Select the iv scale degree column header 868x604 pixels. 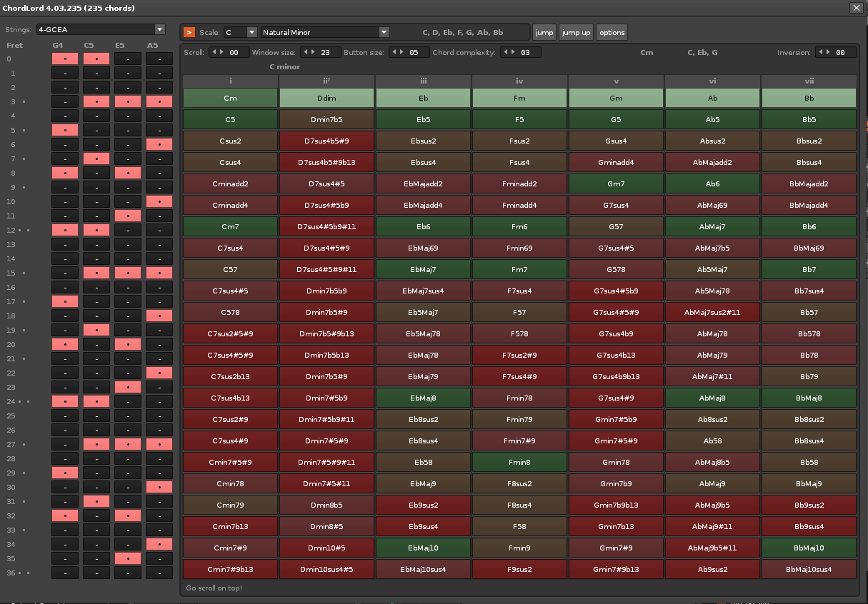click(x=519, y=81)
